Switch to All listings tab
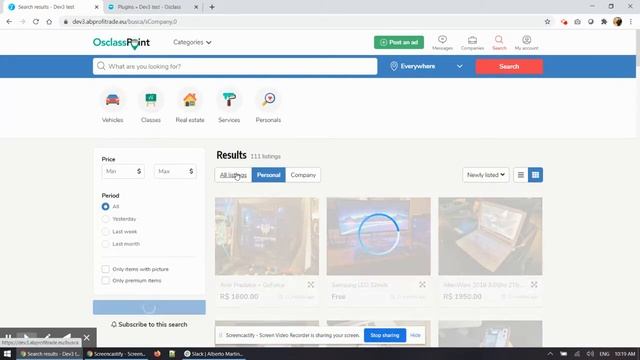The height and width of the screenshot is (360, 640). point(233,175)
